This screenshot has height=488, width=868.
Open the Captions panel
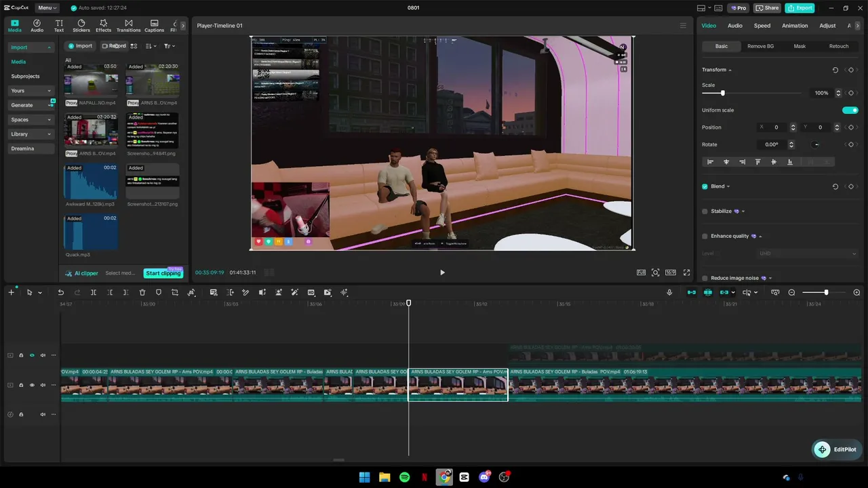click(x=154, y=26)
